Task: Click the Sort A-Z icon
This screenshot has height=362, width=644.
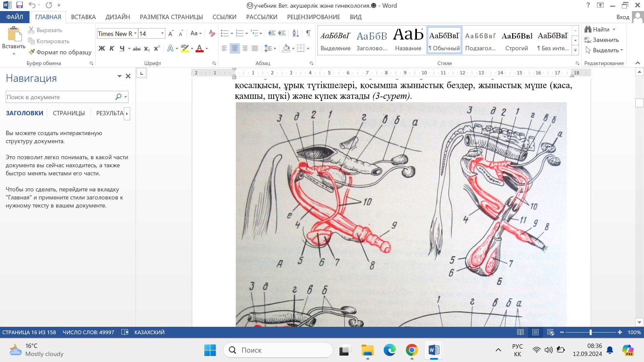Action: [x=296, y=33]
